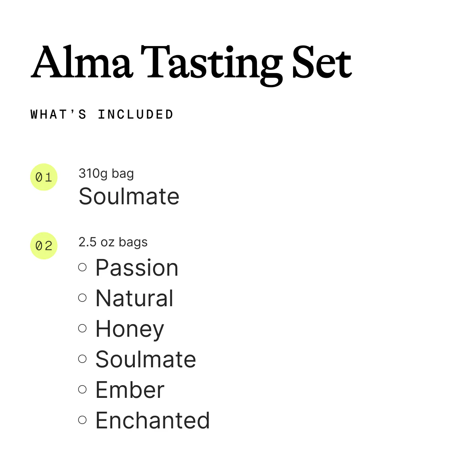
Task: Select the Natural list item text
Action: click(134, 298)
